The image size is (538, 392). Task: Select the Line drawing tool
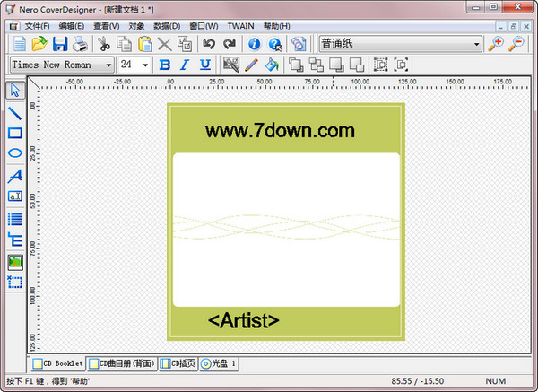(x=15, y=113)
